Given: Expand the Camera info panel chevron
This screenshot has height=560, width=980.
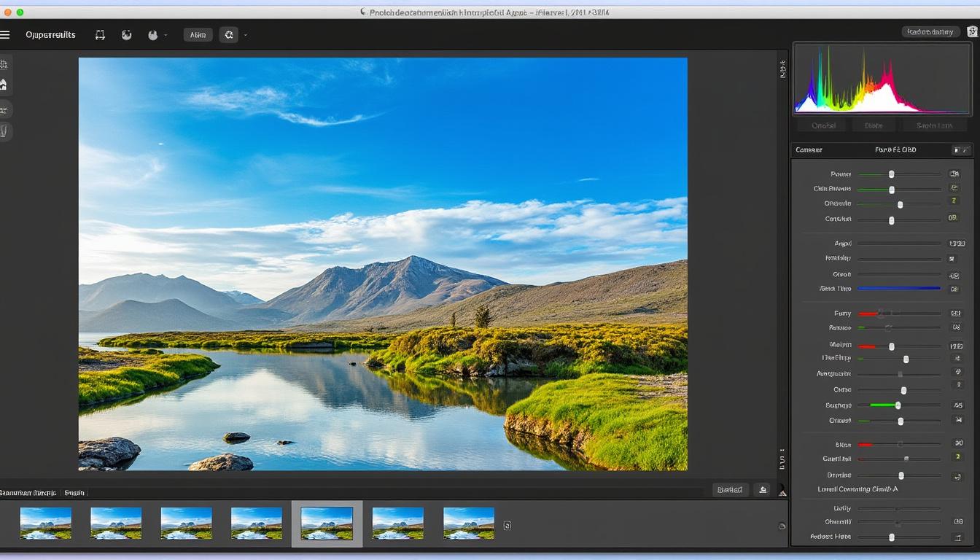Looking at the screenshot, I should [962, 149].
